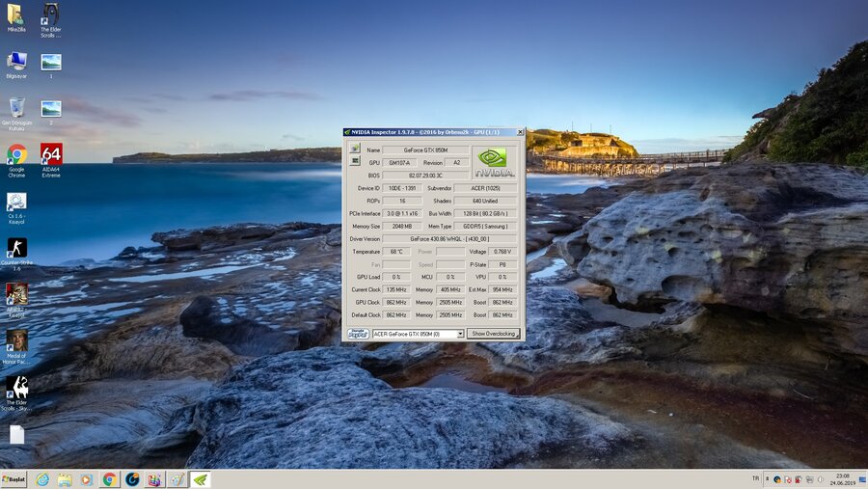Click the GeForce GTX 850M name field
868x489 pixels.
(425, 150)
